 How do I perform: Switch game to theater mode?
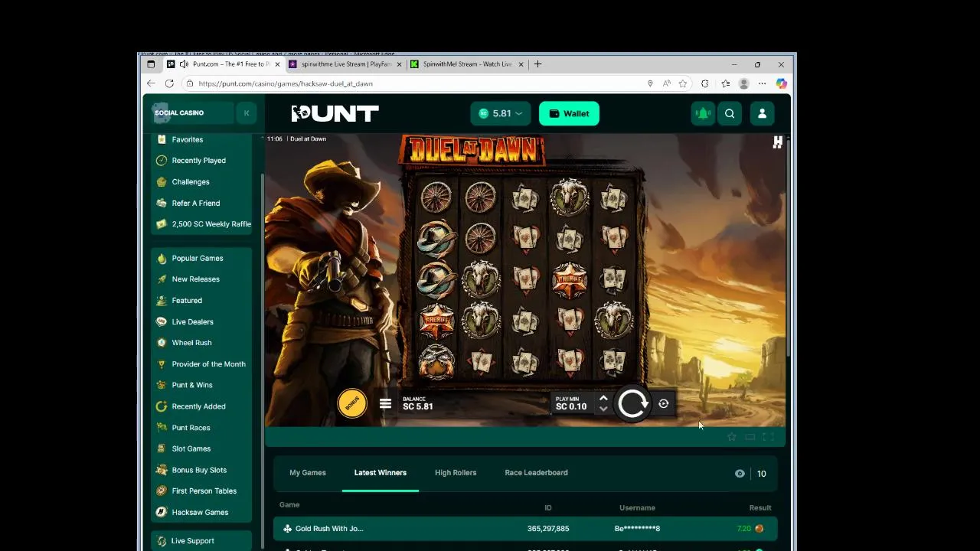(750, 437)
